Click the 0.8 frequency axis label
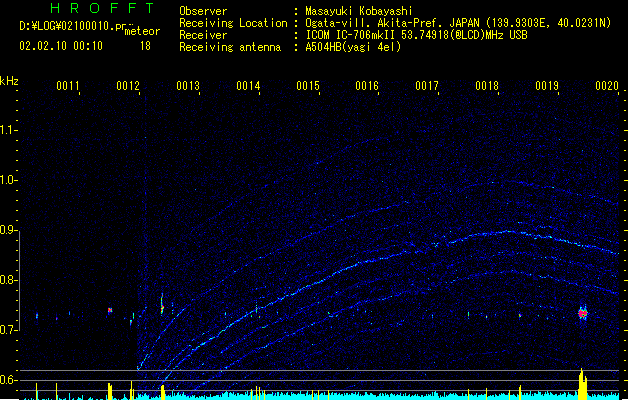Image resolution: width=629 pixels, height=400 pixels. (8, 280)
